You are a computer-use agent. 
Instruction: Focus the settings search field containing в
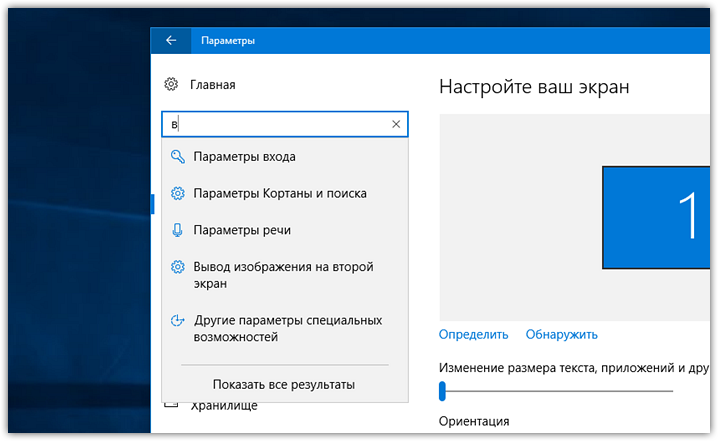tap(284, 124)
